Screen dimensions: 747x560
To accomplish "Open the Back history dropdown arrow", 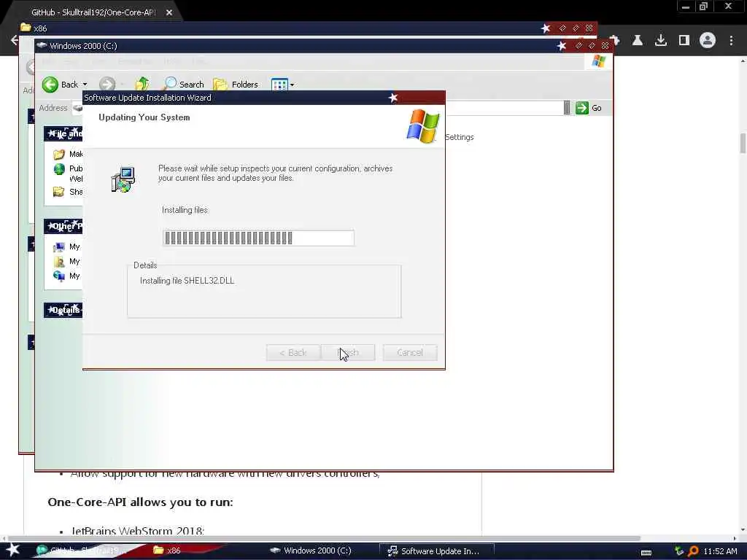I will 85,85.
